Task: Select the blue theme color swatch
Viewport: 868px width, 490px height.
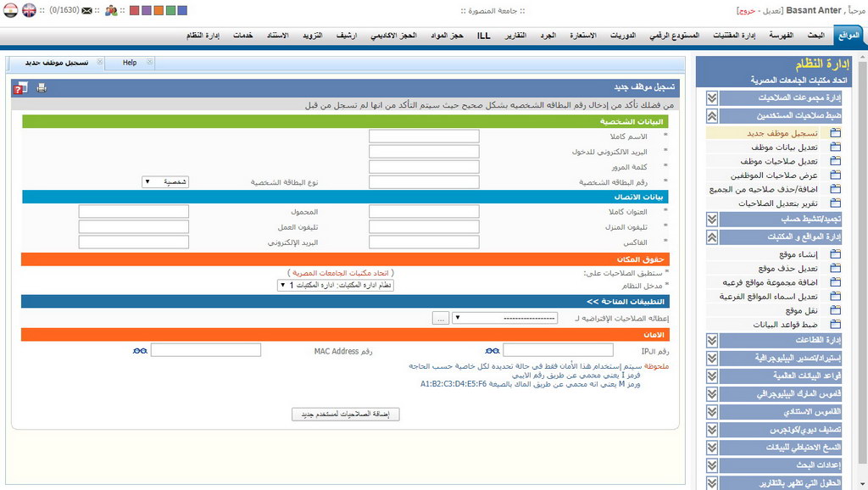Action: 183,10
